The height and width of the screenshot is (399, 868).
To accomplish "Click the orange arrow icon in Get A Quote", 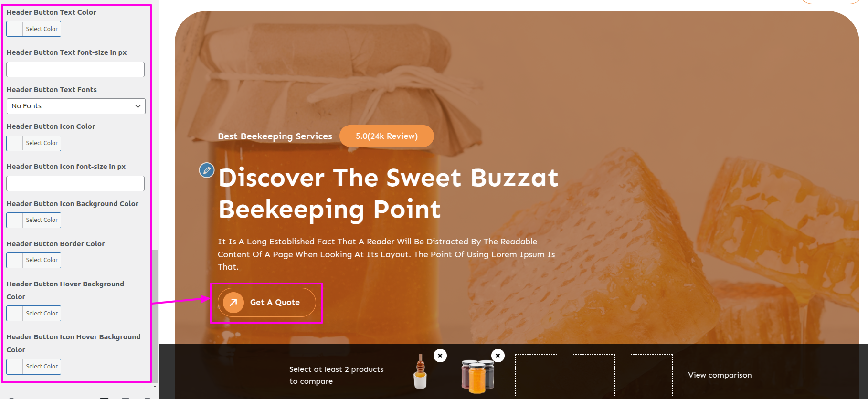I will 233,303.
